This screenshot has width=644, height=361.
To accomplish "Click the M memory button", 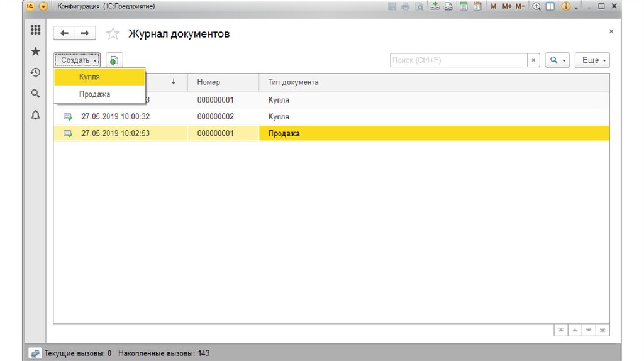I will (493, 6).
